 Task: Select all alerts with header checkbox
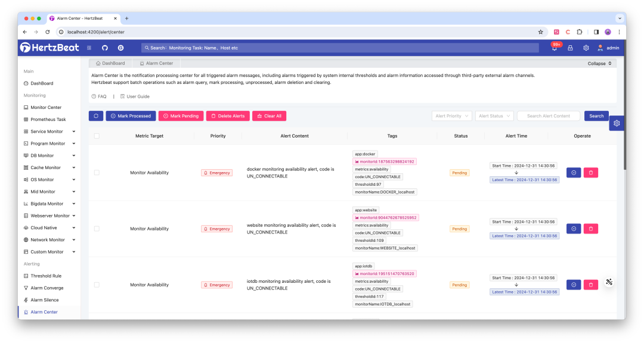click(97, 136)
